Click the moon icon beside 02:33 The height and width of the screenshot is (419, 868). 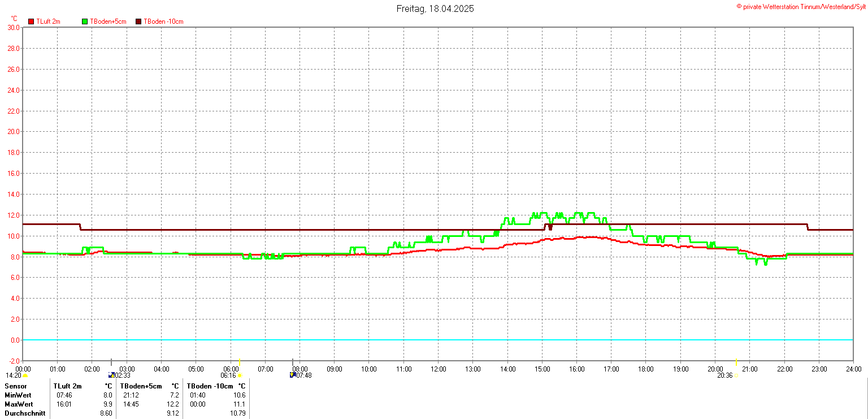pos(111,375)
